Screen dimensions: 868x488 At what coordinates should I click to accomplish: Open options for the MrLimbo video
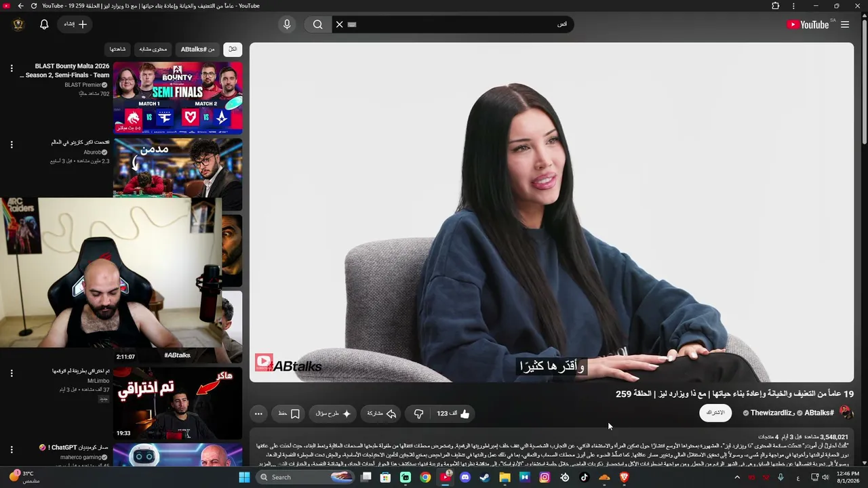tap(12, 373)
